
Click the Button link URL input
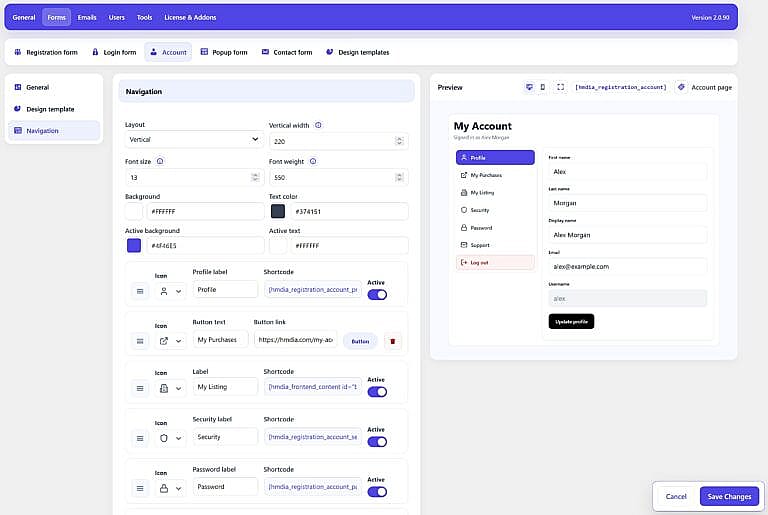pyautogui.click(x=295, y=340)
